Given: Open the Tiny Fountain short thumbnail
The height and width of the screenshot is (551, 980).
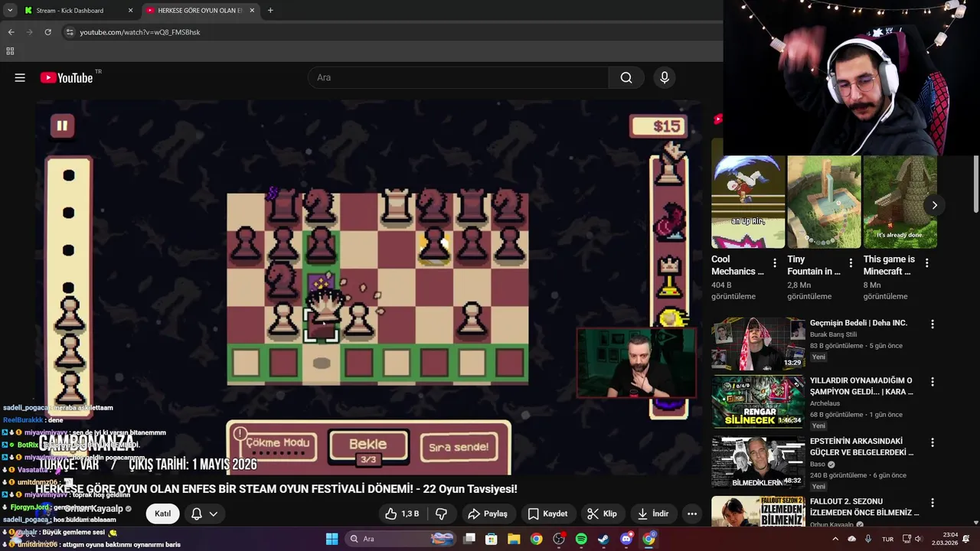Looking at the screenshot, I should click(824, 202).
